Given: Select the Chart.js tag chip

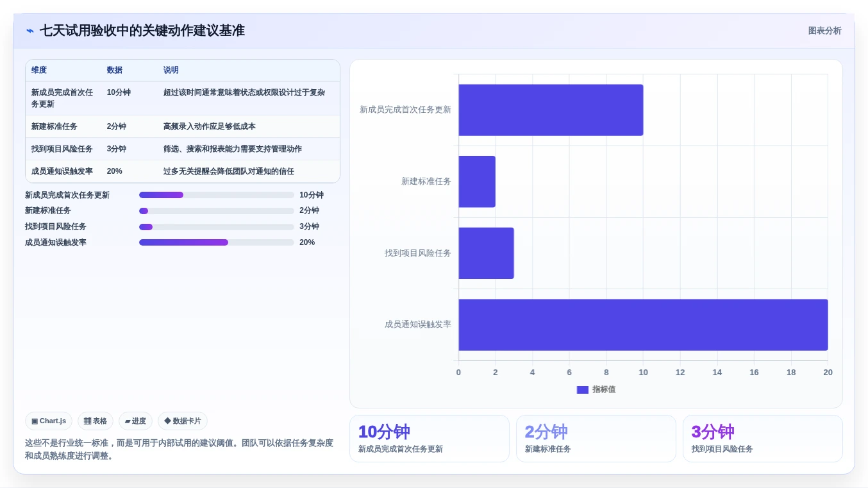Looking at the screenshot, I should (49, 421).
